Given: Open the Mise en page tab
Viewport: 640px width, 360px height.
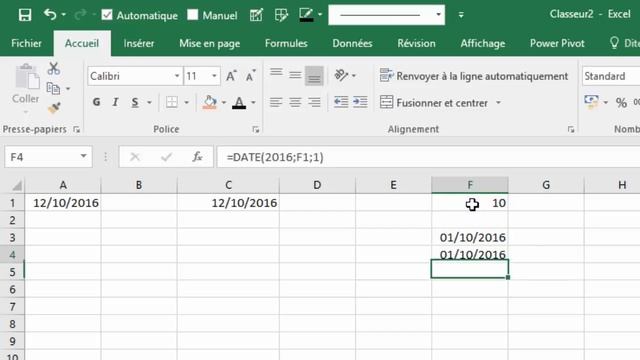Looking at the screenshot, I should [209, 43].
